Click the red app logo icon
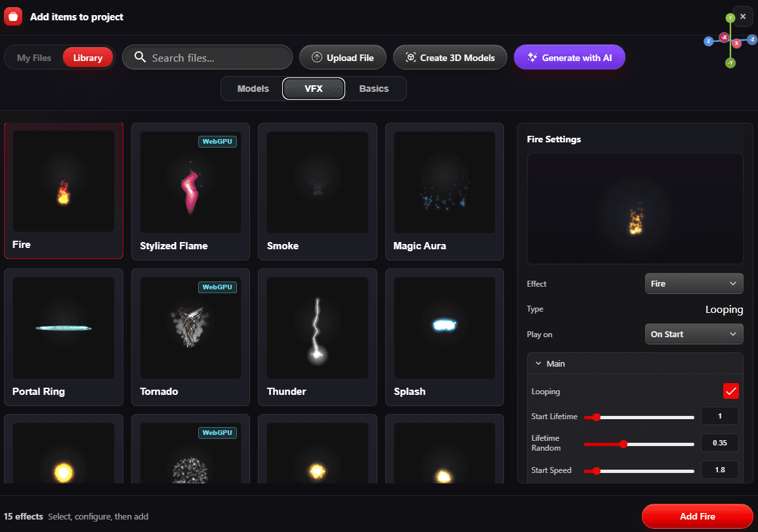758x532 pixels. pos(13,16)
